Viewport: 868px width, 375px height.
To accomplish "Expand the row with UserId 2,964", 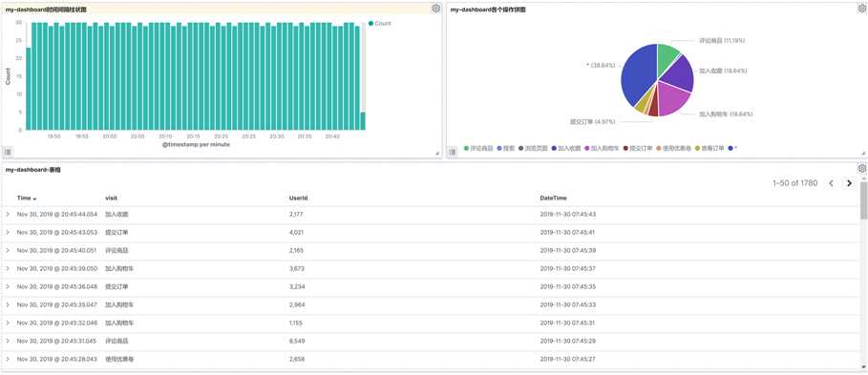I will tap(8, 304).
